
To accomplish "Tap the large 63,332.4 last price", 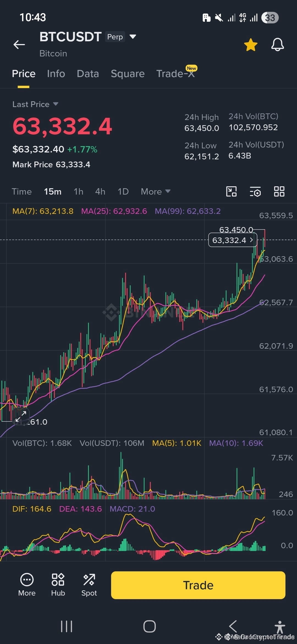I will point(62,126).
